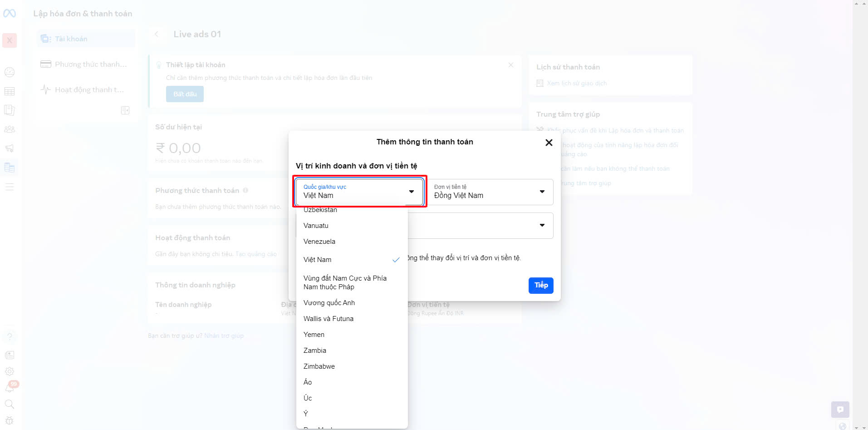Image resolution: width=868 pixels, height=430 pixels.
Task: Open the ads reporting pages icon
Action: click(10, 110)
